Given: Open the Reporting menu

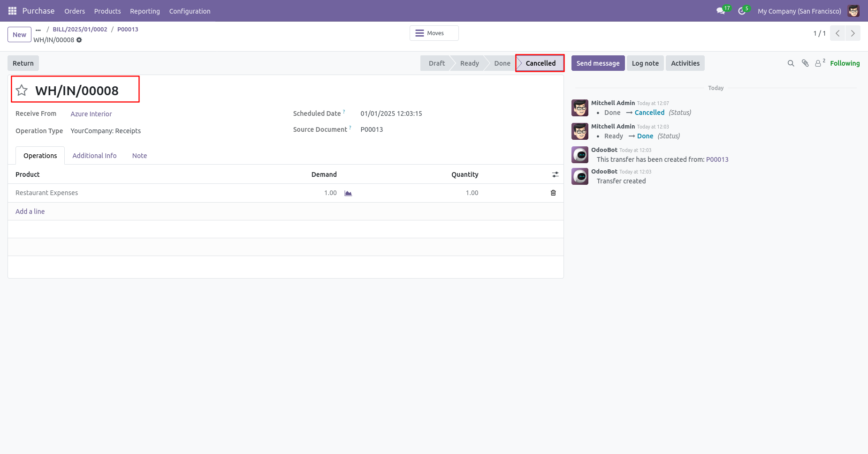Looking at the screenshot, I should 145,11.
